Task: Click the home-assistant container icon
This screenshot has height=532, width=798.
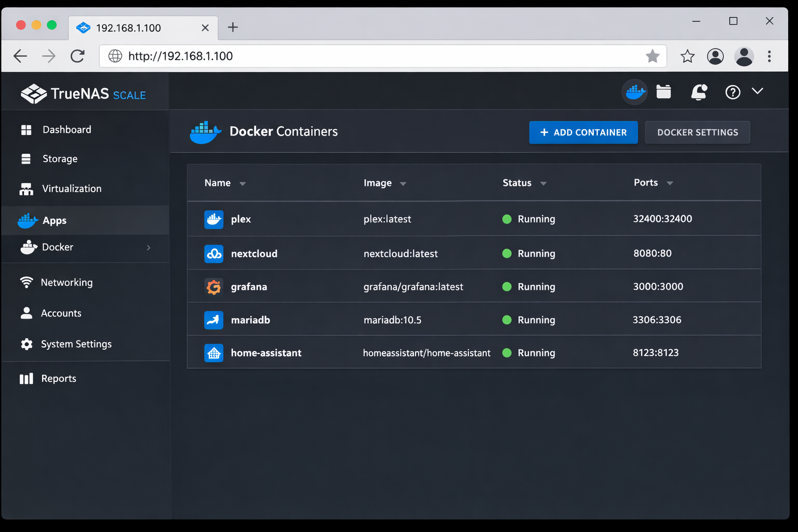Action: pyautogui.click(x=214, y=353)
